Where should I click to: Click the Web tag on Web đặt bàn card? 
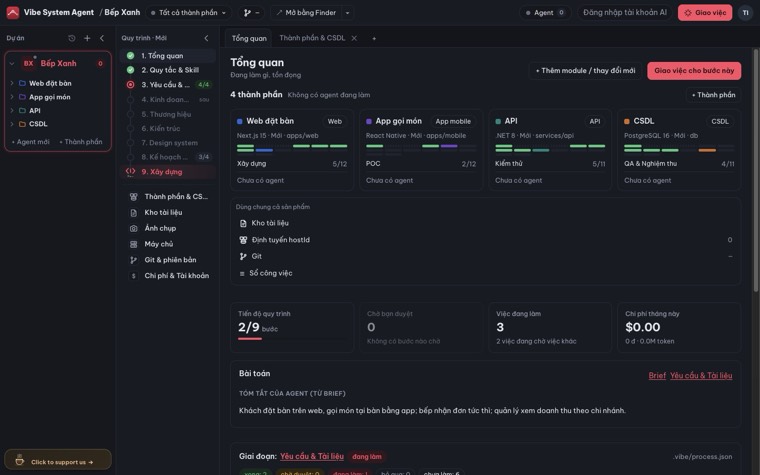coord(334,122)
